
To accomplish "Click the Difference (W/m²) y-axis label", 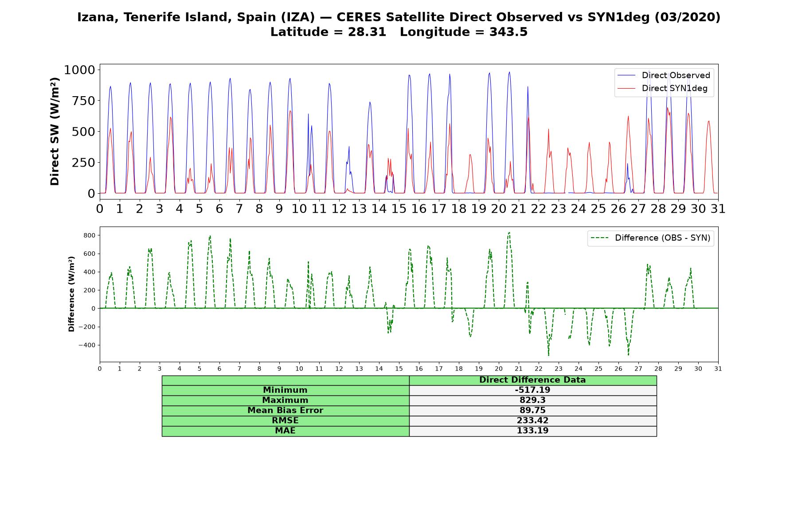I will (x=71, y=294).
